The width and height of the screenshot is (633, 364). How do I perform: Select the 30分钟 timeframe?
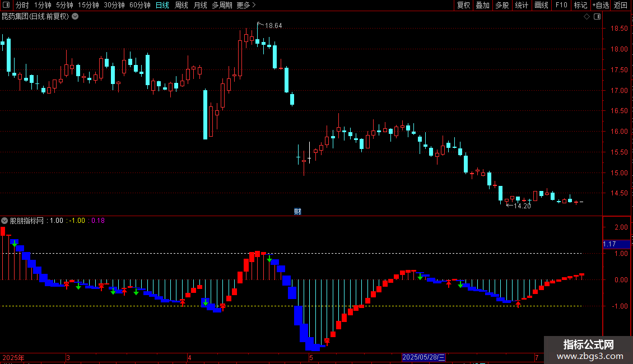point(114,5)
